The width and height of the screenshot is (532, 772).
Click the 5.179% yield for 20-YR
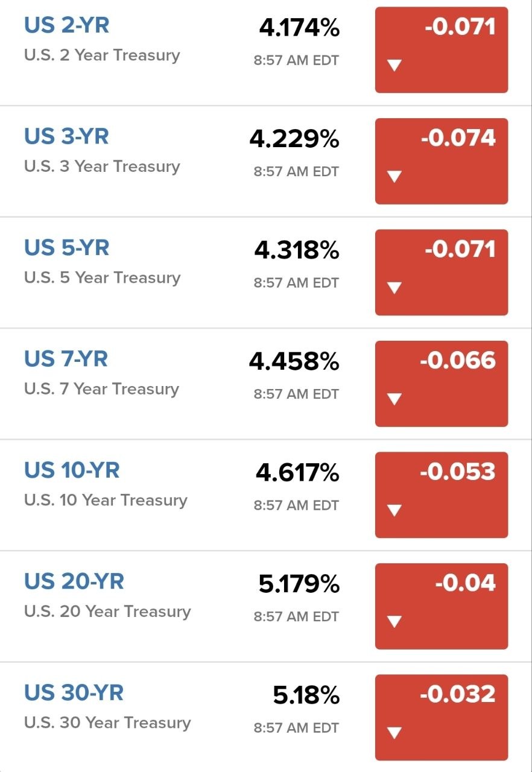tap(299, 584)
